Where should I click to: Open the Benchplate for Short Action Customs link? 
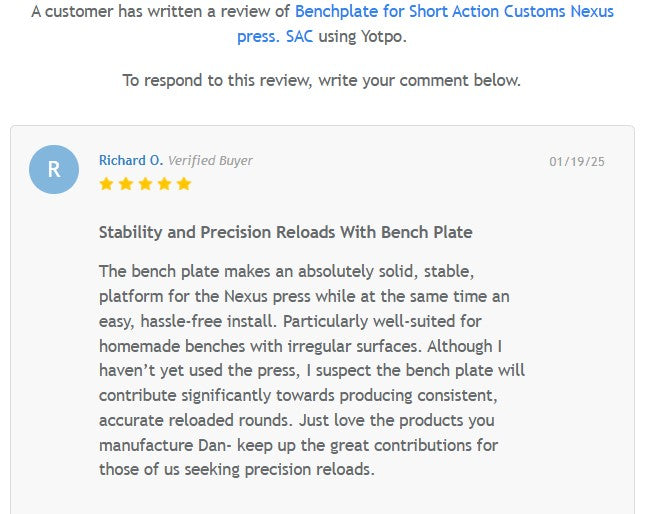tap(454, 12)
